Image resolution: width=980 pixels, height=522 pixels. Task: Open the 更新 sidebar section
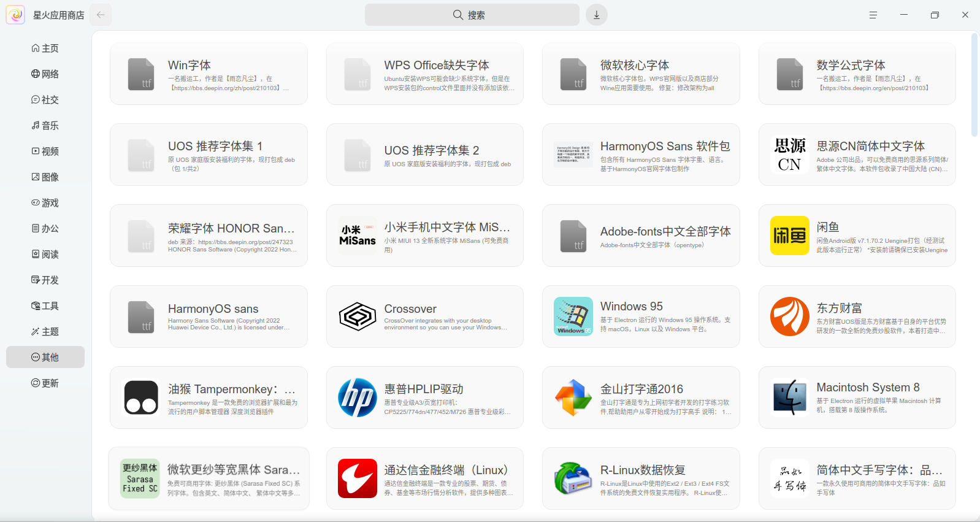pos(45,383)
